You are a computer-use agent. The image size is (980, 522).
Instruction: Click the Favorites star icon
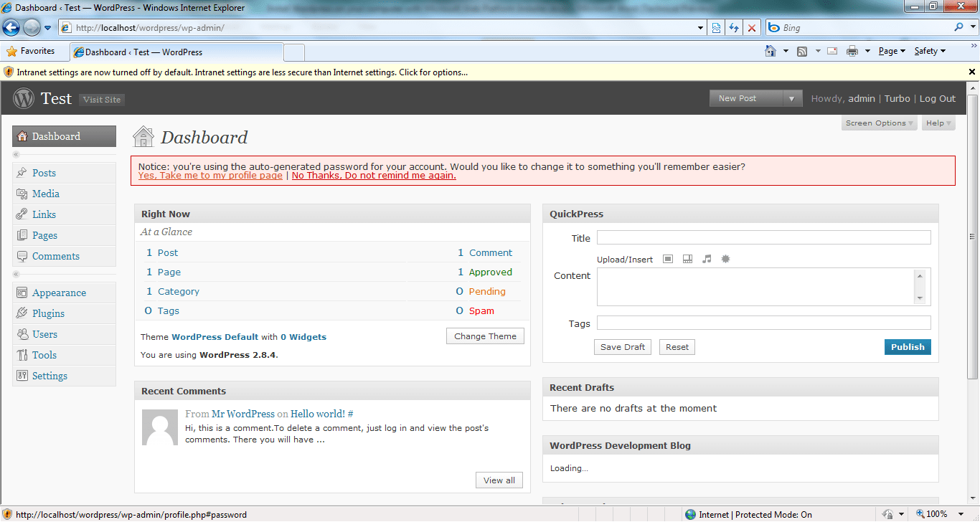[x=11, y=52]
